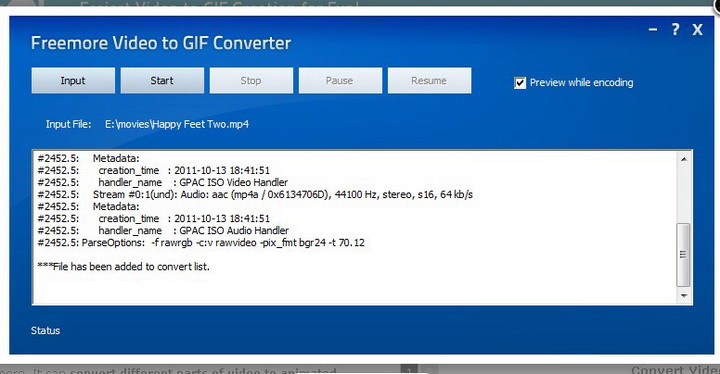Image resolution: width=720 pixels, height=374 pixels.
Task: Click the GPAC ISO Video Handler line
Action: 163,182
